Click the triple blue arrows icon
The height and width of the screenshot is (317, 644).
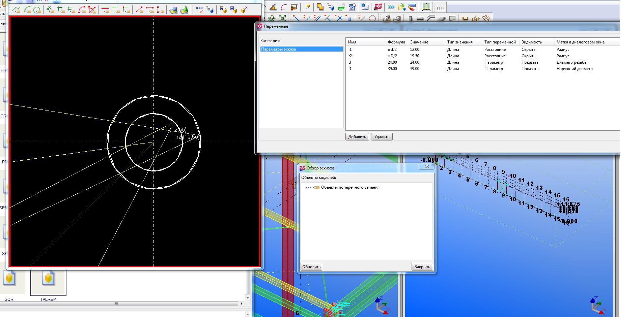tap(391, 7)
